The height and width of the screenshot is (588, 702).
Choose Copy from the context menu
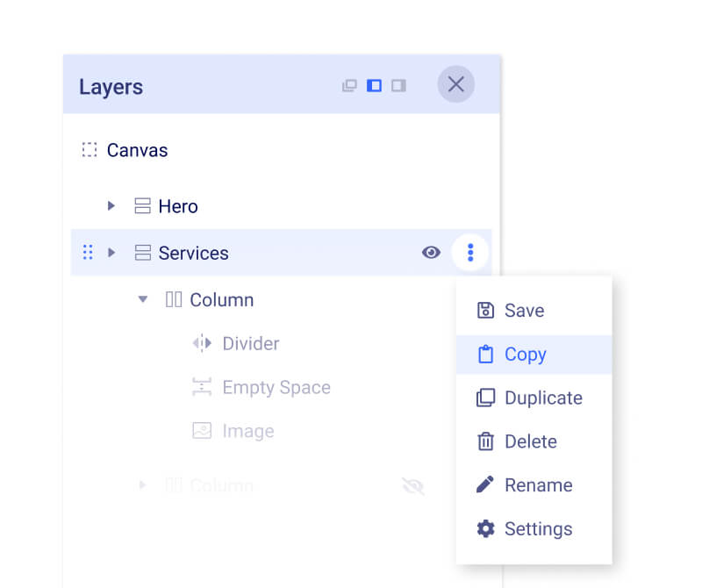click(524, 354)
